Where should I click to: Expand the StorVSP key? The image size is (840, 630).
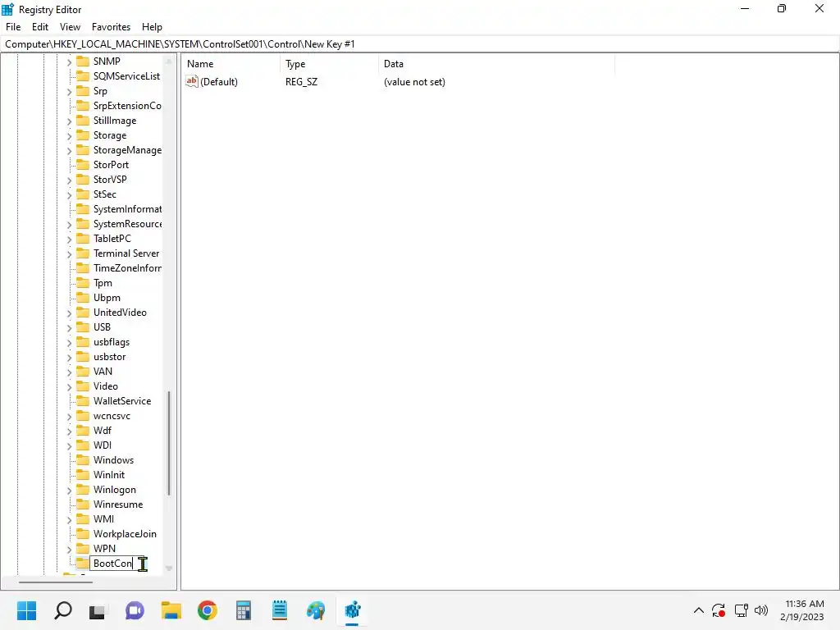point(69,180)
